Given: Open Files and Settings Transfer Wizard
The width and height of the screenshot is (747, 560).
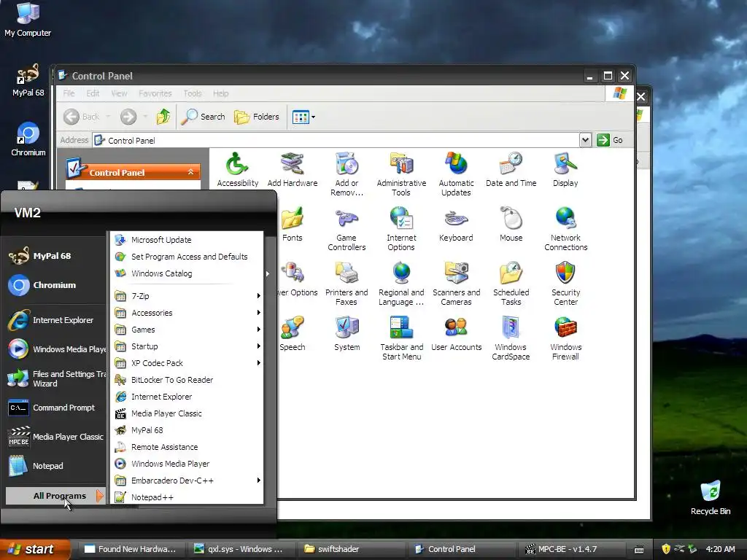Looking at the screenshot, I should tap(55, 378).
